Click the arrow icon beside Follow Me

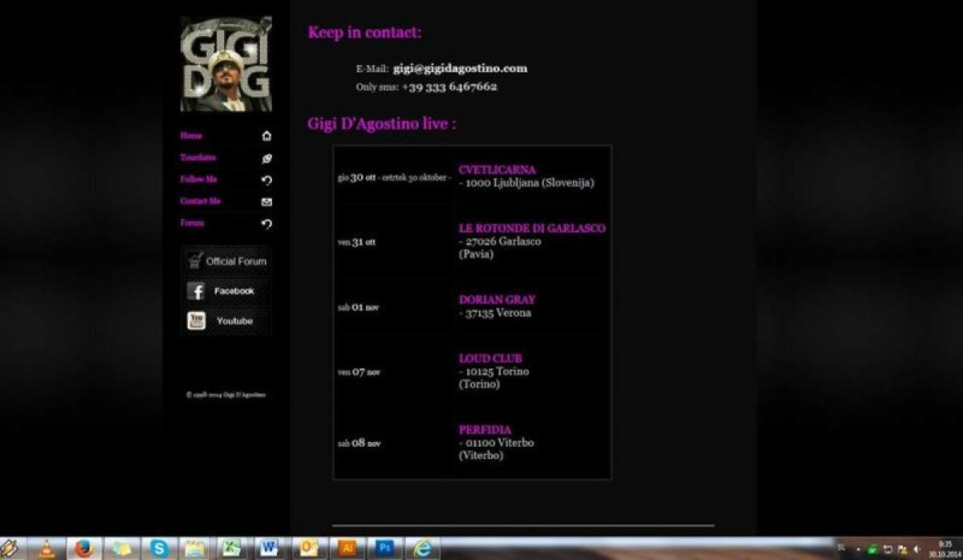(x=266, y=181)
